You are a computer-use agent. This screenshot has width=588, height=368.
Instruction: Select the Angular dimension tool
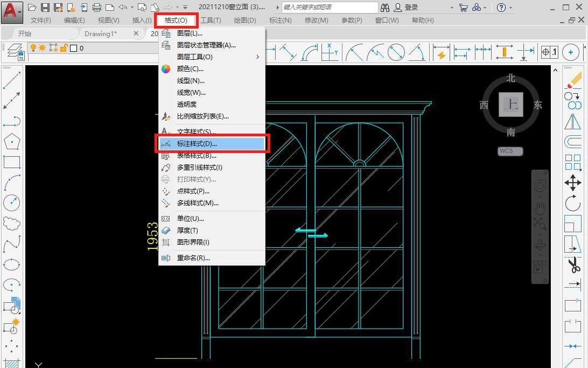tap(417, 52)
